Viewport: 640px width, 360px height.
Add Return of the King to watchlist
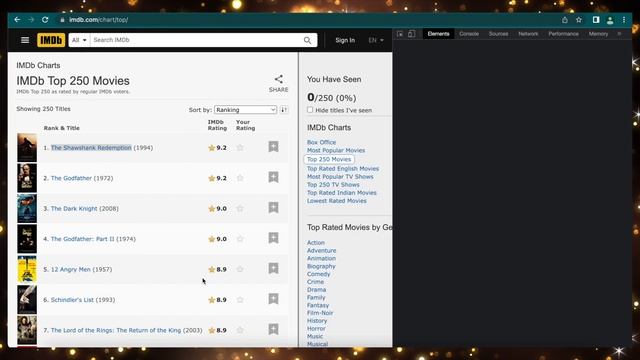click(x=273, y=329)
